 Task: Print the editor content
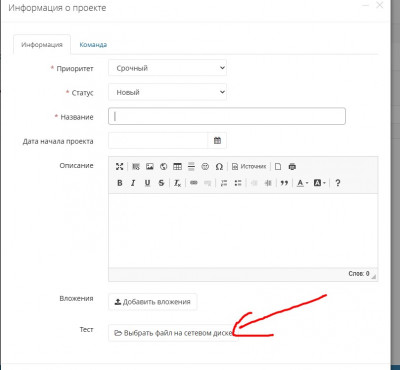(292, 166)
